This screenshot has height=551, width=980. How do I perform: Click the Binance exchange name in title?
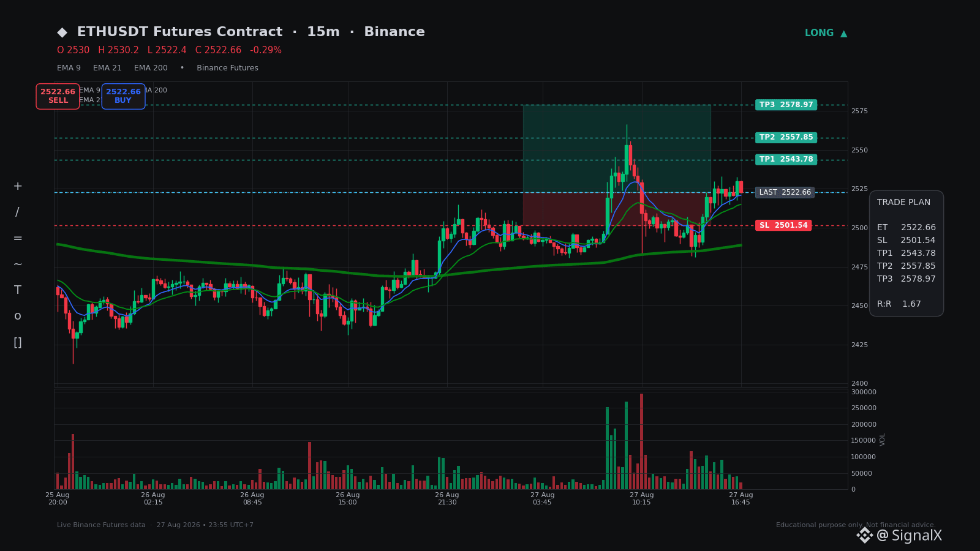click(394, 32)
